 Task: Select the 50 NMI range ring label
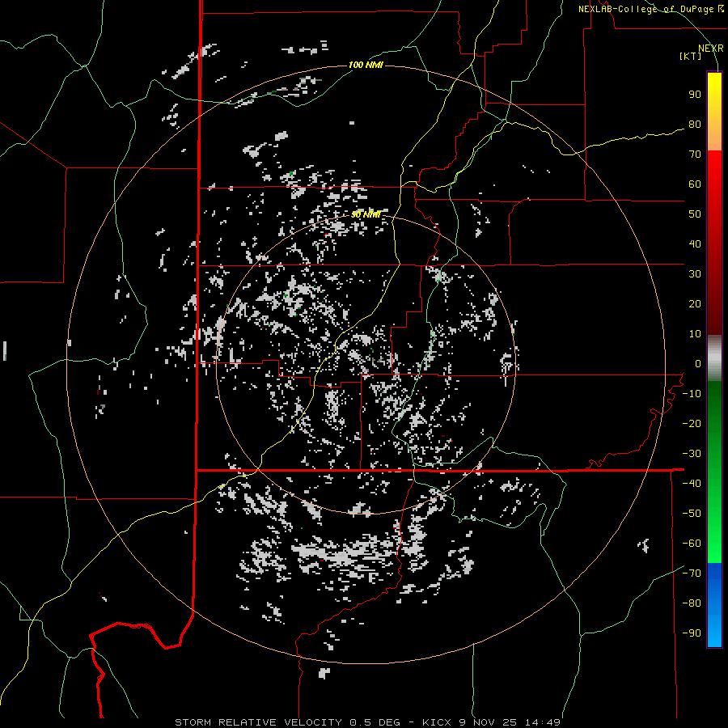366,214
